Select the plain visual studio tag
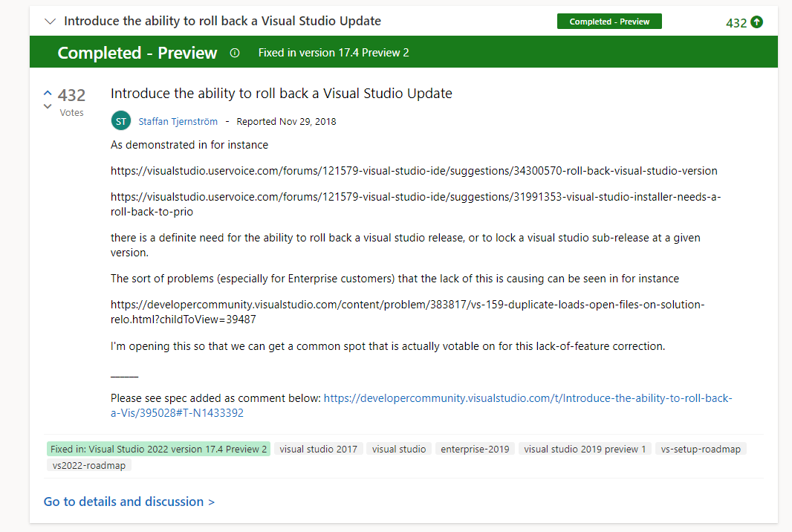 (399, 449)
